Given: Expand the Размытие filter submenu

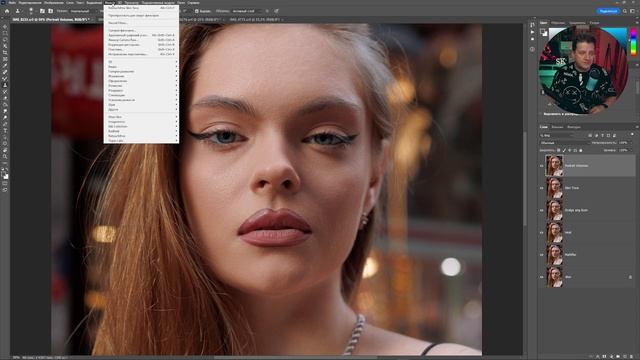Looking at the screenshot, I should pos(141,86).
